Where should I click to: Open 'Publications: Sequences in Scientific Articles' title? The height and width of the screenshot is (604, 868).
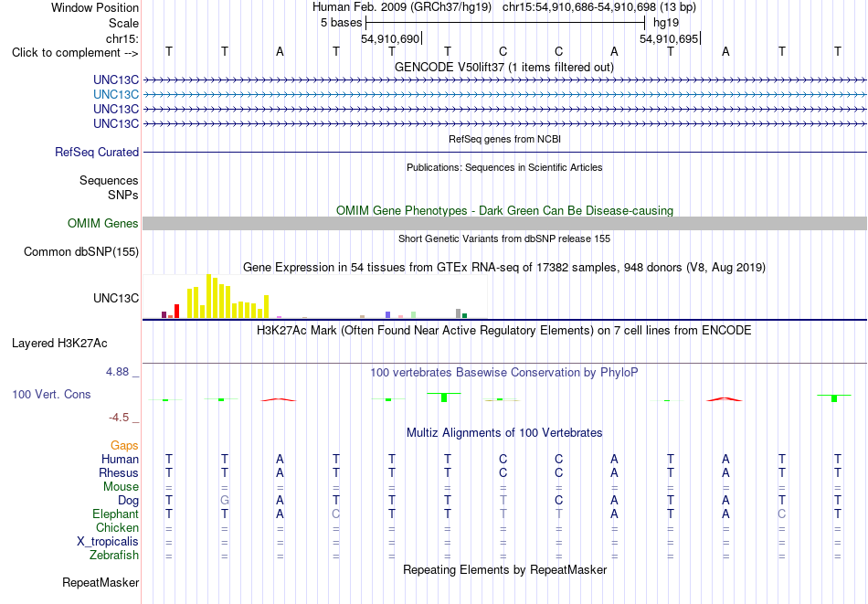coord(504,168)
